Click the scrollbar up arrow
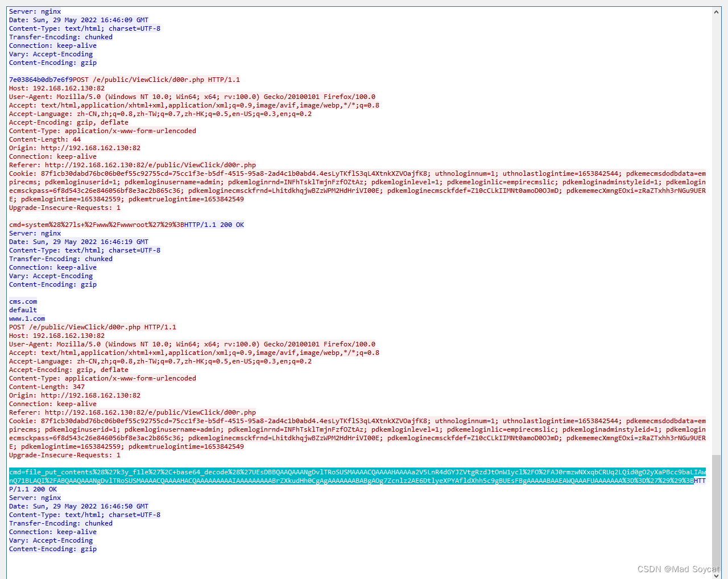 click(x=716, y=12)
